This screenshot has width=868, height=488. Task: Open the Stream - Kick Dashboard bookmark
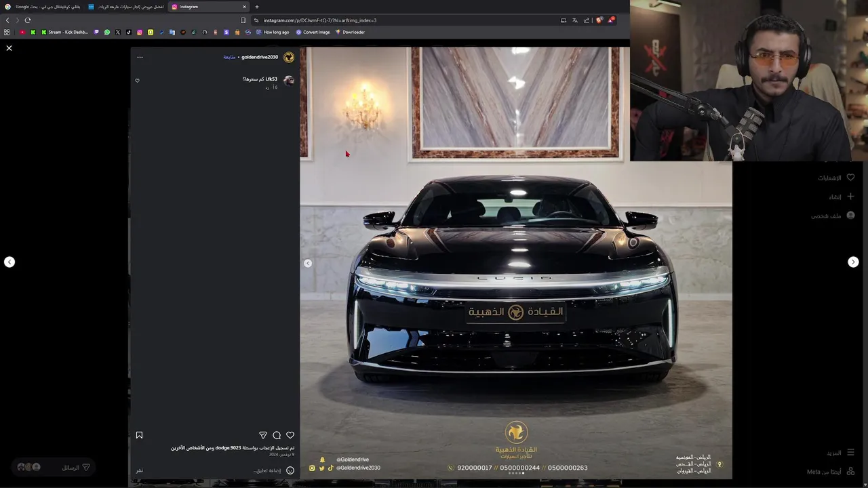(x=65, y=32)
